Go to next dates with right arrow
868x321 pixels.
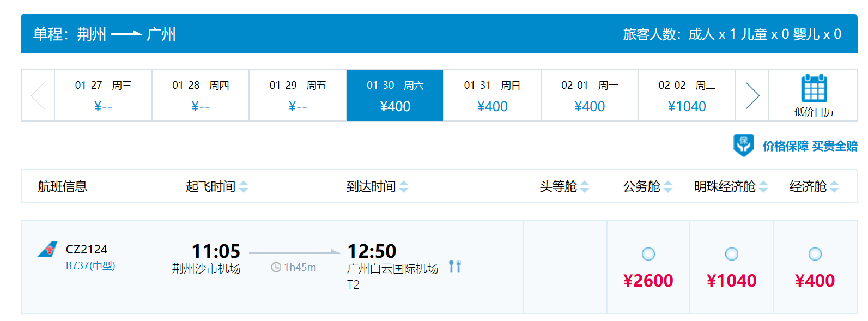[x=752, y=95]
